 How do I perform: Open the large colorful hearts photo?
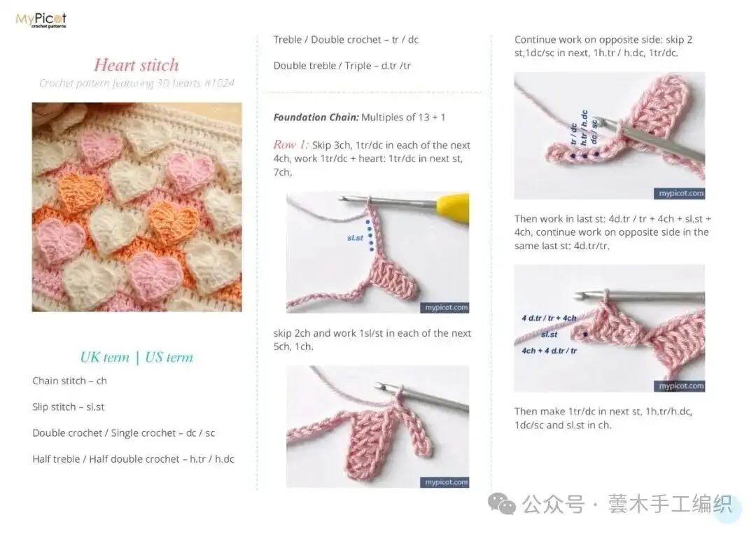pos(136,207)
